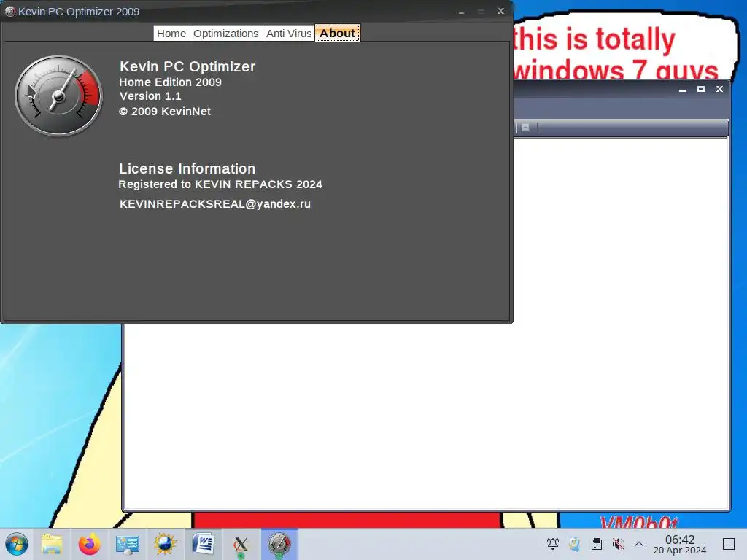Viewport: 747px width, 560px height.
Task: Click the KEVINREPACKSREAL@yandex.ru email text
Action: coord(215,204)
